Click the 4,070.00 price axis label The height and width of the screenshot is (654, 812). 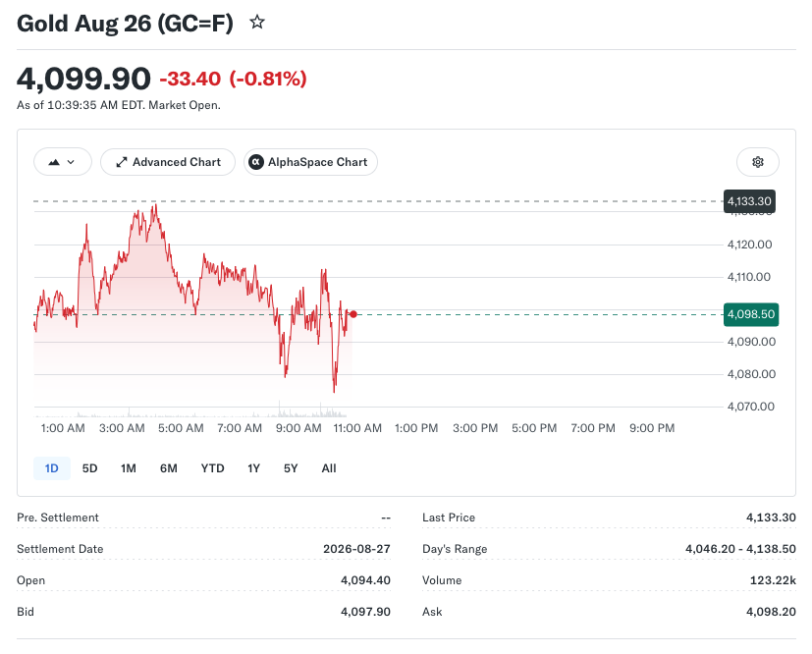[x=751, y=407]
